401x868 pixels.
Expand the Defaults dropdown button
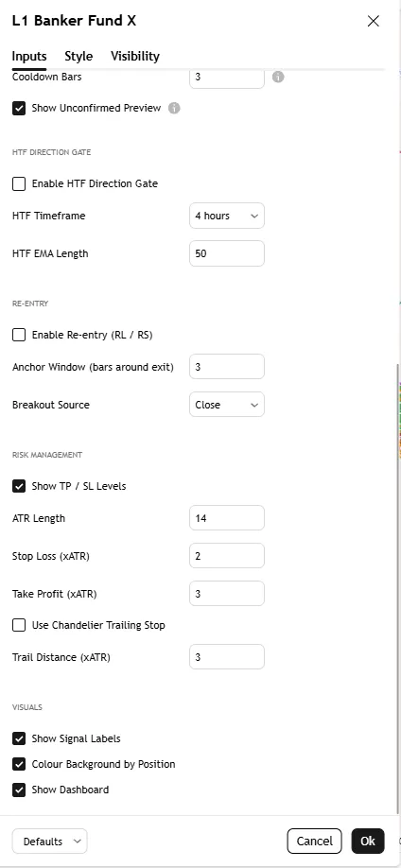tap(50, 842)
